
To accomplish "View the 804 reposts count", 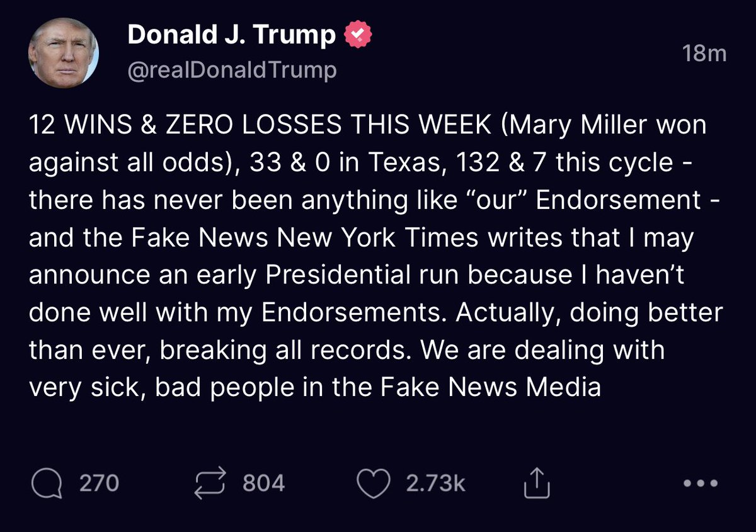I will click(x=263, y=484).
